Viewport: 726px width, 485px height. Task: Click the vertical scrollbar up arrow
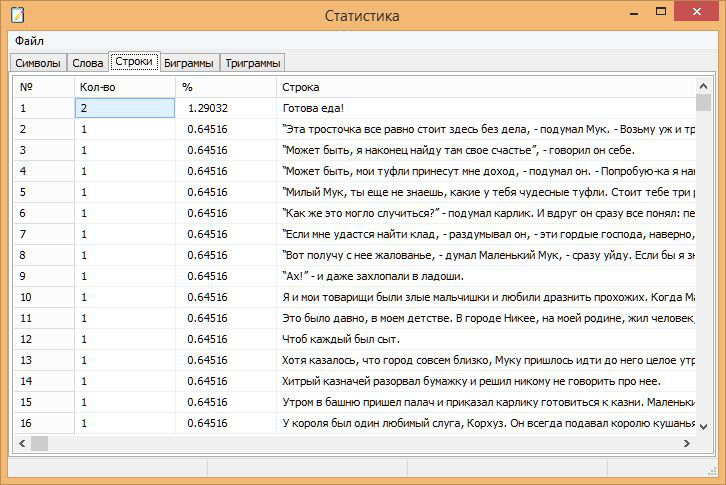[x=703, y=86]
